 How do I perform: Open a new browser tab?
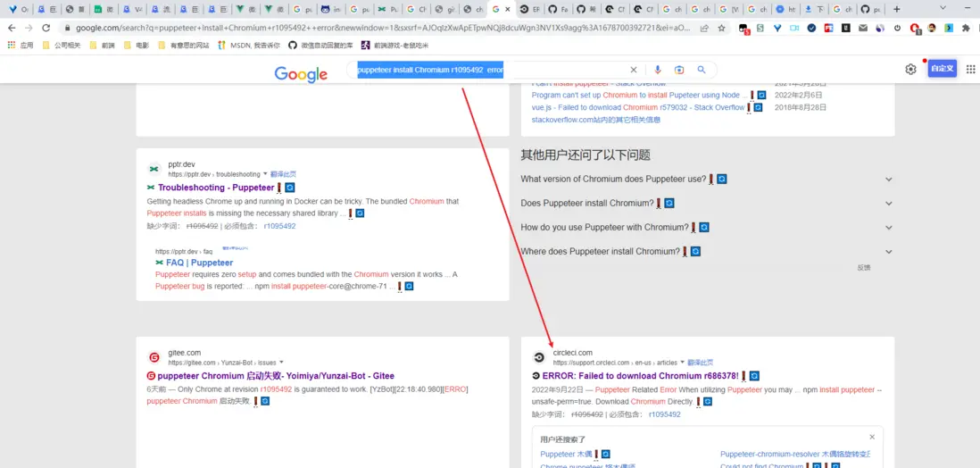(897, 10)
